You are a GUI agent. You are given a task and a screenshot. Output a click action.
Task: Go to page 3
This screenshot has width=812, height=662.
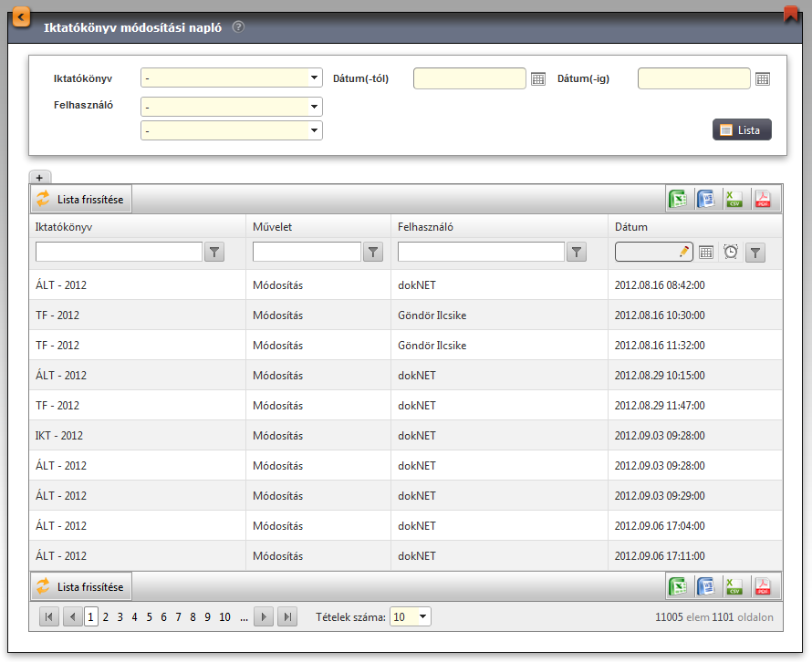tap(120, 617)
